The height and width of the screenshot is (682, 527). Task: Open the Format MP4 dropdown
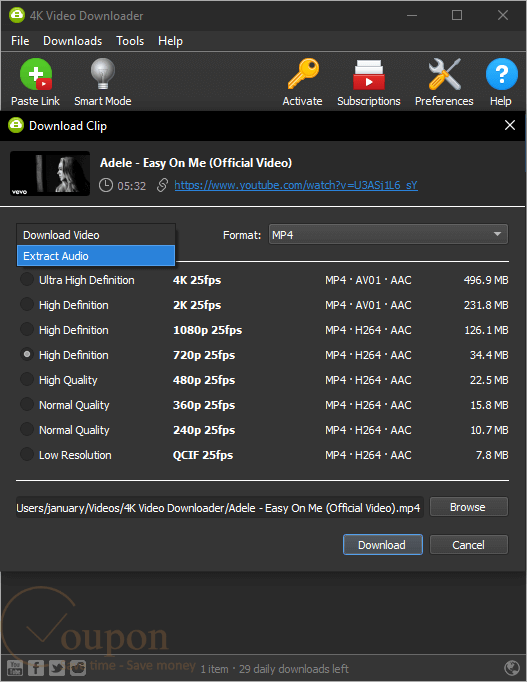[388, 234]
